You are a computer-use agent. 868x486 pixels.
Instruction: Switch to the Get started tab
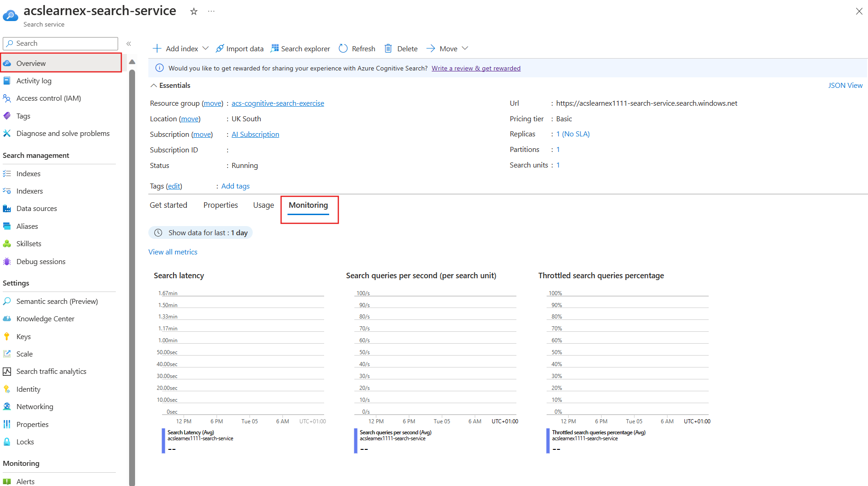[168, 205]
